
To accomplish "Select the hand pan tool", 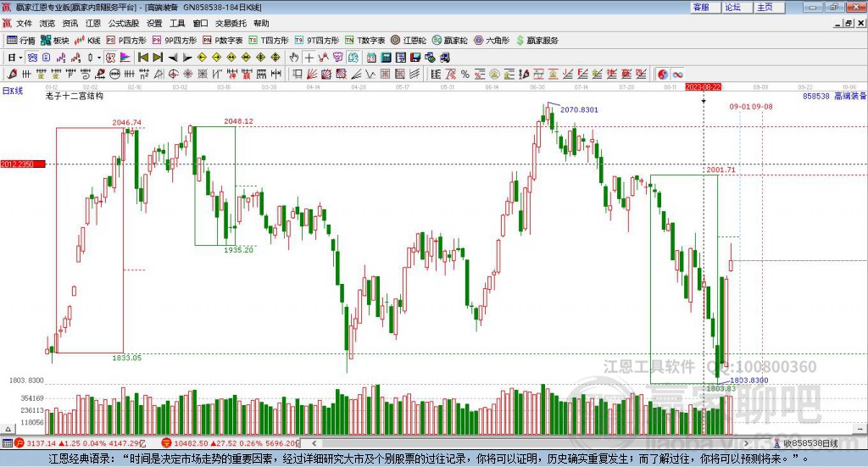I will click(x=294, y=58).
